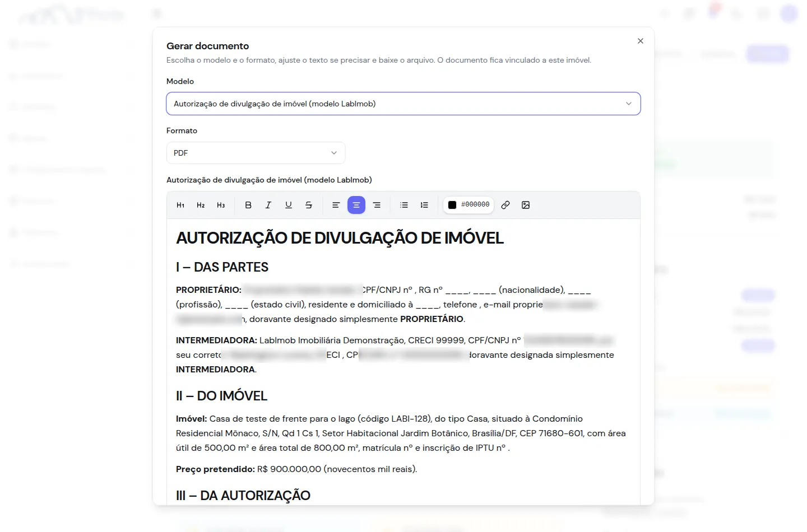
Task: Click the 'II – DO IMÓVEL' heading
Action: coord(221,396)
